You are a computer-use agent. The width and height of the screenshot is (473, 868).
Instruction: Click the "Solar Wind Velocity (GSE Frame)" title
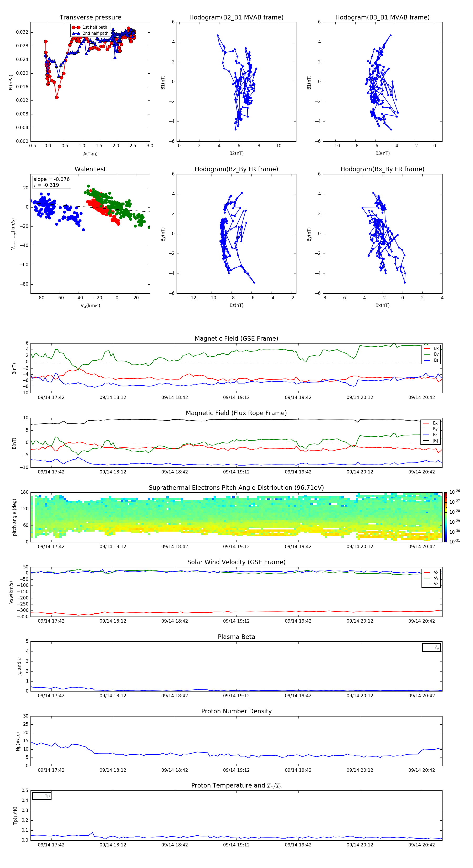pos(236,562)
